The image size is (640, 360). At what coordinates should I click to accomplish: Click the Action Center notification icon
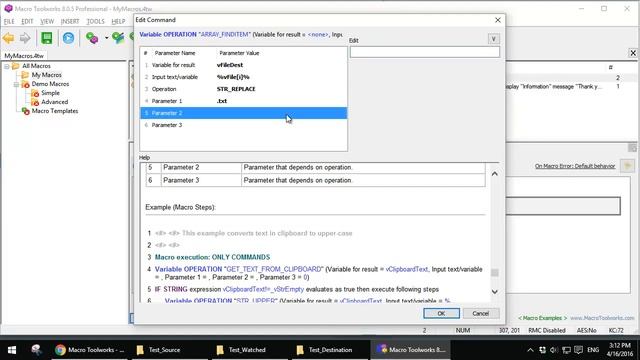[578, 350]
